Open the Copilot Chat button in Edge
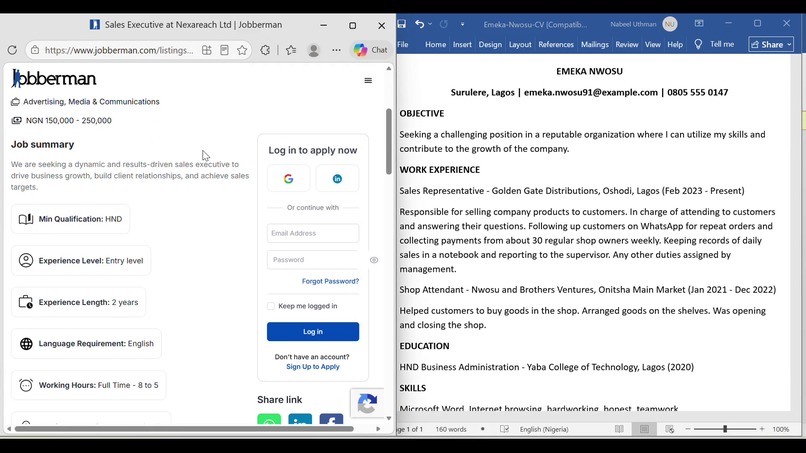The height and width of the screenshot is (453, 806). pos(371,50)
